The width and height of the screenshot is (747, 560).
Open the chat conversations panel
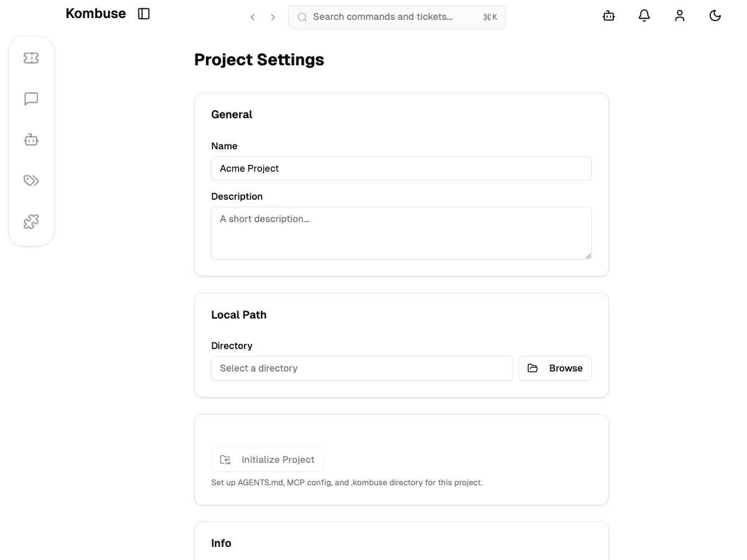pyautogui.click(x=31, y=98)
